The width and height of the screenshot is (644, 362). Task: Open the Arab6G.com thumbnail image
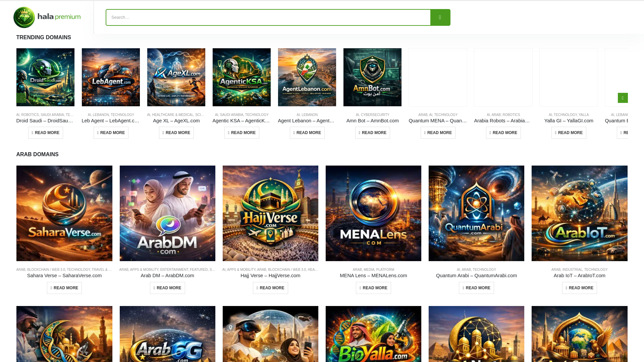coord(167,334)
